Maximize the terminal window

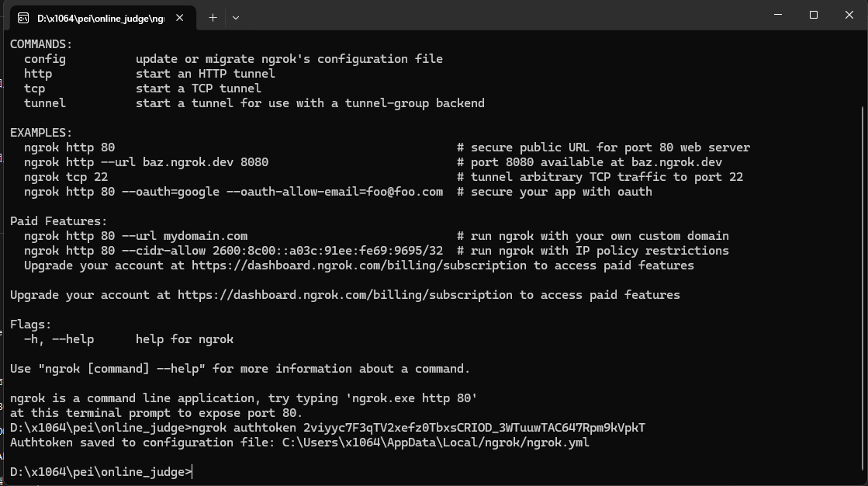pos(813,15)
